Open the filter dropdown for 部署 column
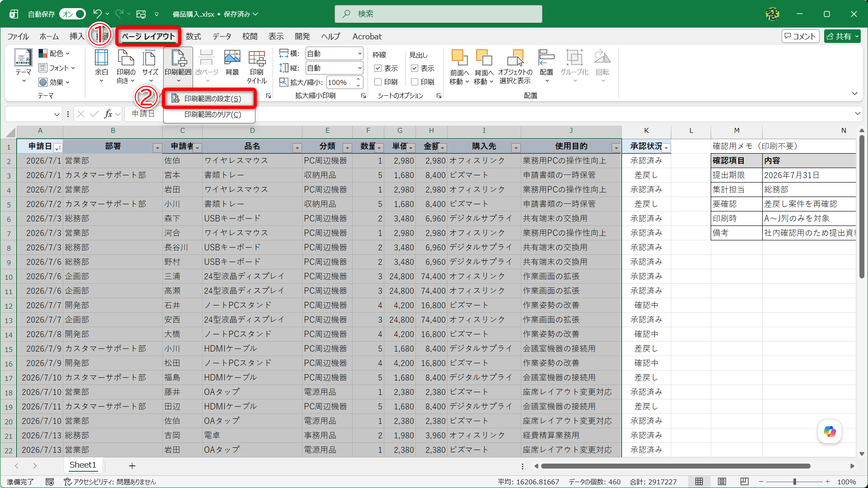The width and height of the screenshot is (868, 488). 157,148
